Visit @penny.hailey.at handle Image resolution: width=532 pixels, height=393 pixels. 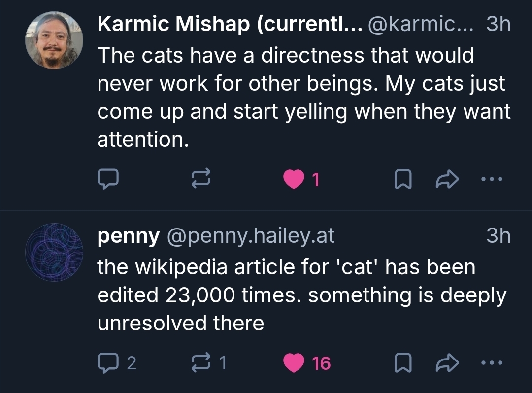pyautogui.click(x=251, y=237)
